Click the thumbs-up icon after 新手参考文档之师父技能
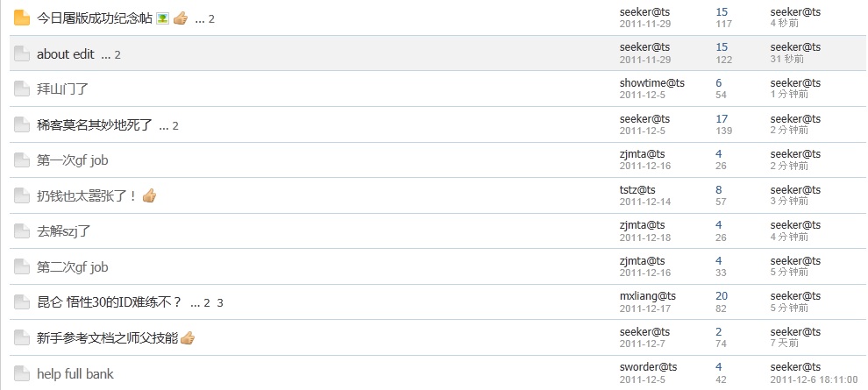The width and height of the screenshot is (868, 390). click(188, 337)
